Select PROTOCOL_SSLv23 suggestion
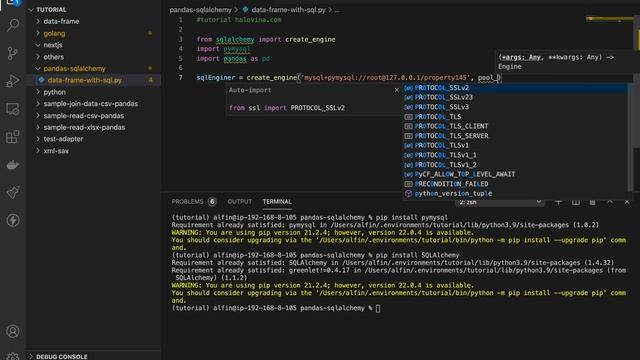This screenshot has width=640, height=360. [515, 97]
